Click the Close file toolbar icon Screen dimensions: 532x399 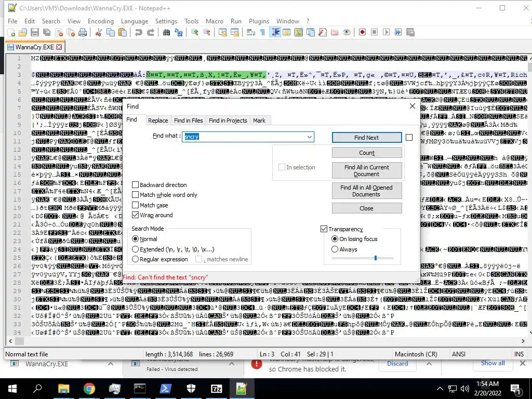point(59,32)
